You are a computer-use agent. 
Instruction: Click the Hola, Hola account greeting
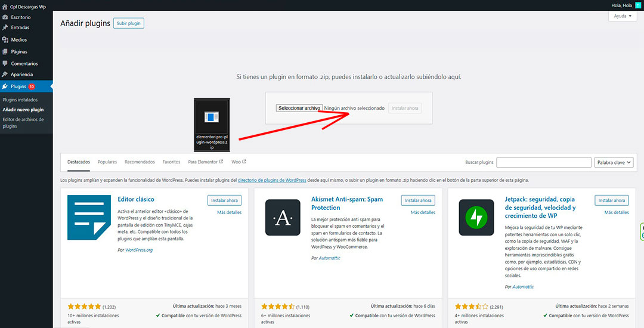pyautogui.click(x=622, y=5)
